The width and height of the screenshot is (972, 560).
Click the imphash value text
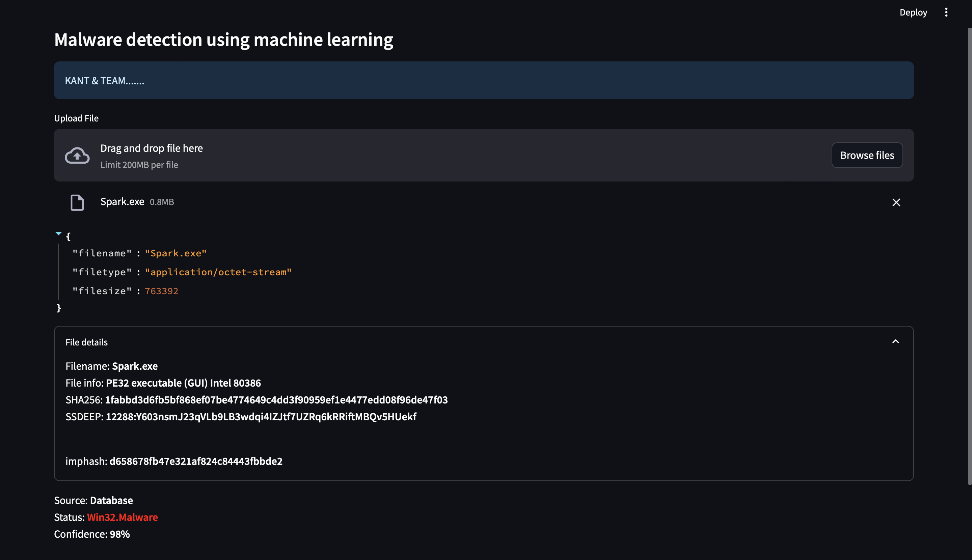click(x=196, y=461)
